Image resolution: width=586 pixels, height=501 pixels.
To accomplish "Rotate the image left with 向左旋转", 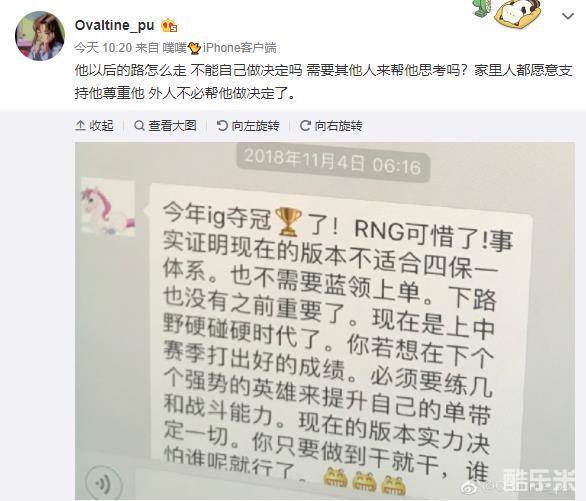I will [x=248, y=126].
